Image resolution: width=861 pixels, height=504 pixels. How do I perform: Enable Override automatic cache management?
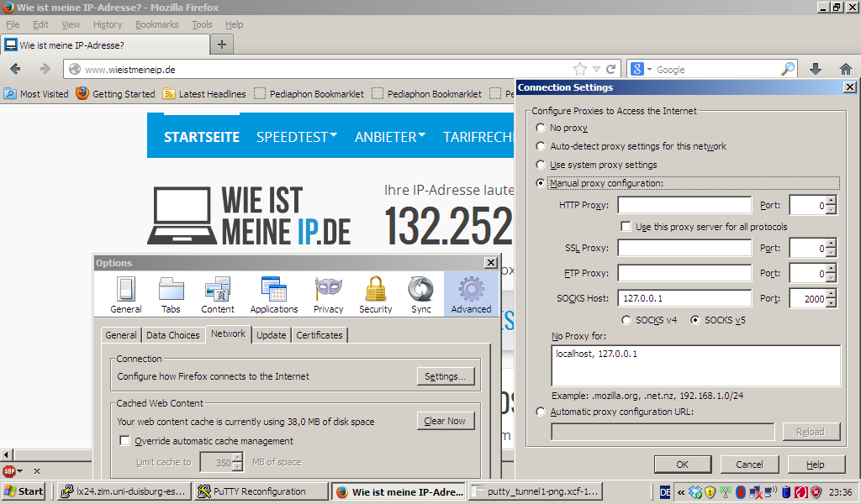[x=124, y=441]
